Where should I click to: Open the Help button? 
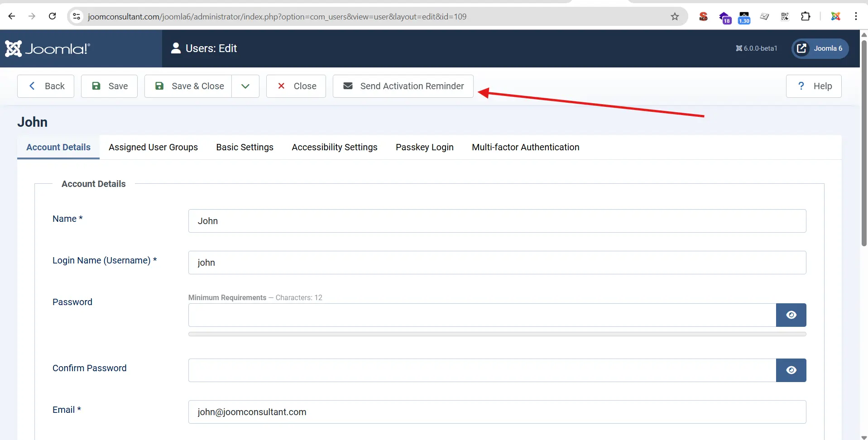(813, 86)
